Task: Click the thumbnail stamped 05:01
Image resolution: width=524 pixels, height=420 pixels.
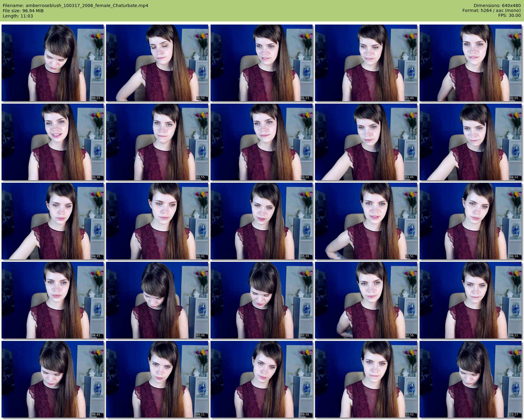Action: [157, 221]
